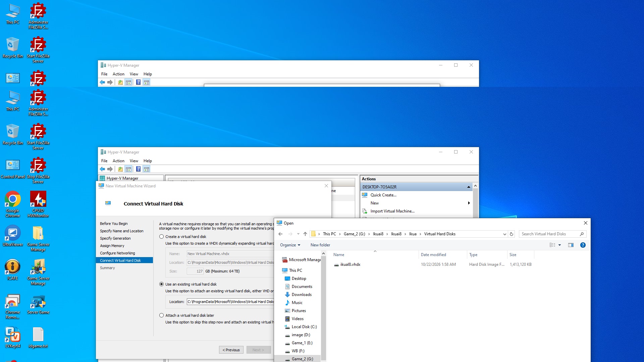This screenshot has height=362, width=644.
Task: Open the help icon in Open dialog
Action: click(x=583, y=245)
